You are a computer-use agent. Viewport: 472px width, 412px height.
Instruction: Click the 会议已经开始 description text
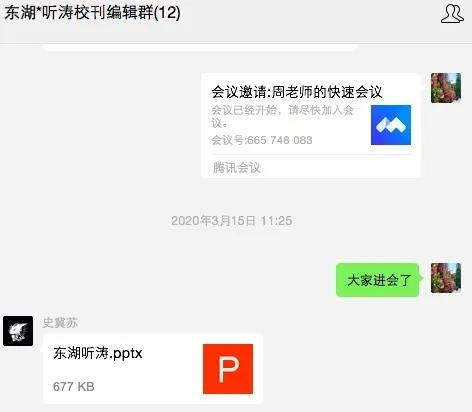(244, 110)
